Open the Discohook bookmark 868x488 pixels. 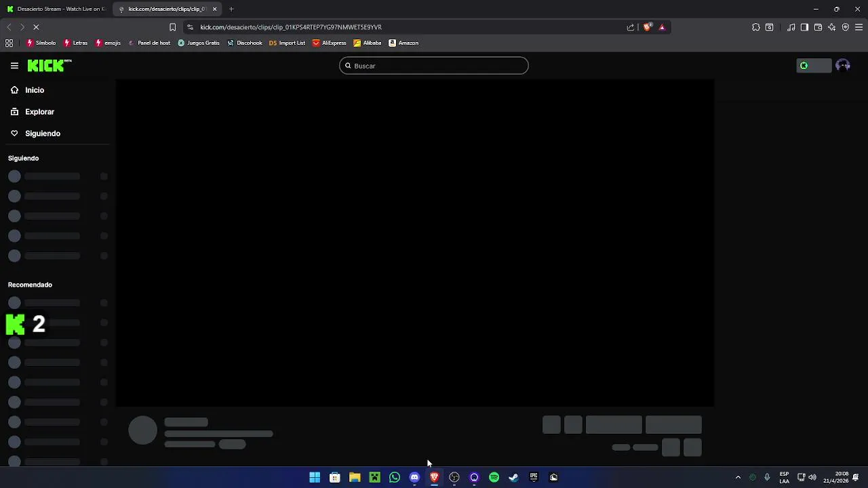coord(245,43)
